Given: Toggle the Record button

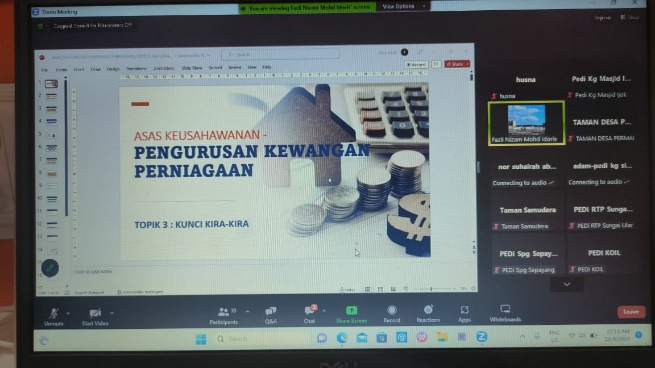Looking at the screenshot, I should click(x=392, y=314).
